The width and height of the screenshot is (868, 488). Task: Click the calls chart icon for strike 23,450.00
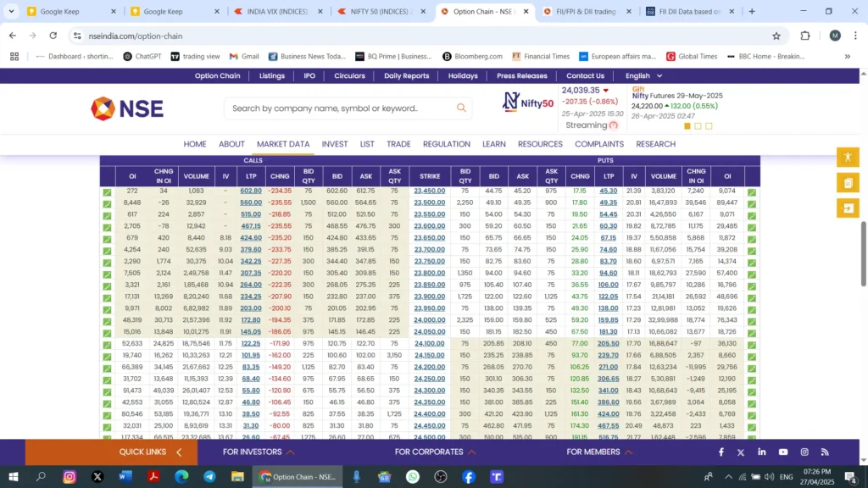(x=107, y=192)
